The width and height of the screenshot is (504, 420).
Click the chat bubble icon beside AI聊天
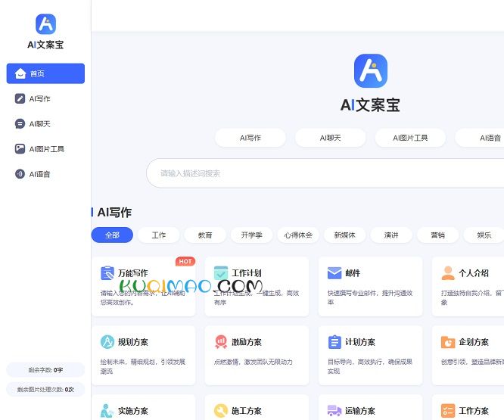[x=20, y=123]
